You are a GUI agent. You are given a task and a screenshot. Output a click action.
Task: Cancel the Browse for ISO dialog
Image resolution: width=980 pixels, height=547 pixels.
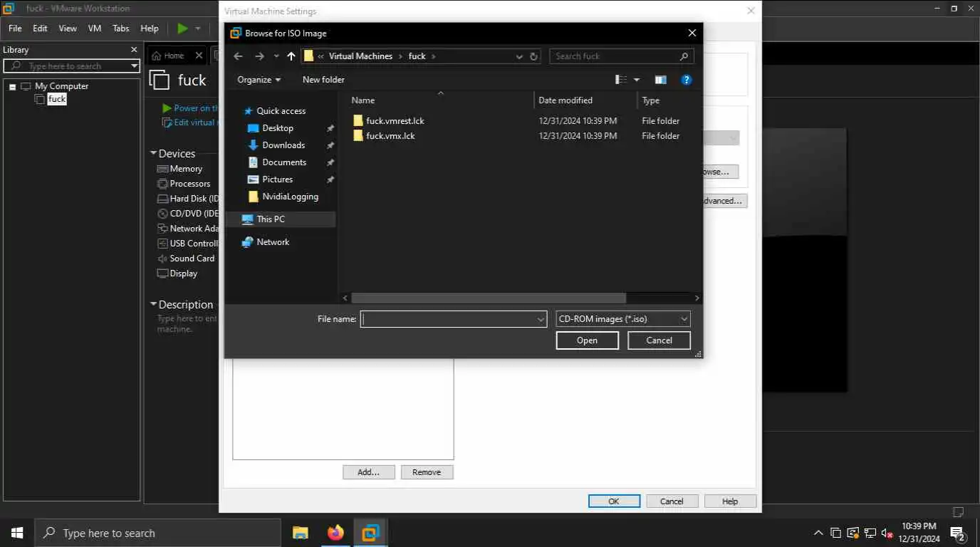tap(659, 340)
